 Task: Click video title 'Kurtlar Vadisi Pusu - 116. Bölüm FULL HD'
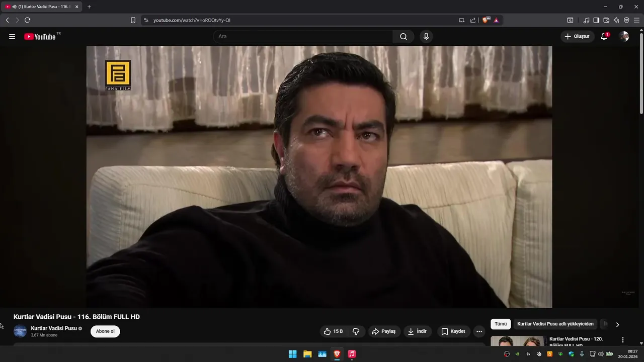click(x=76, y=317)
